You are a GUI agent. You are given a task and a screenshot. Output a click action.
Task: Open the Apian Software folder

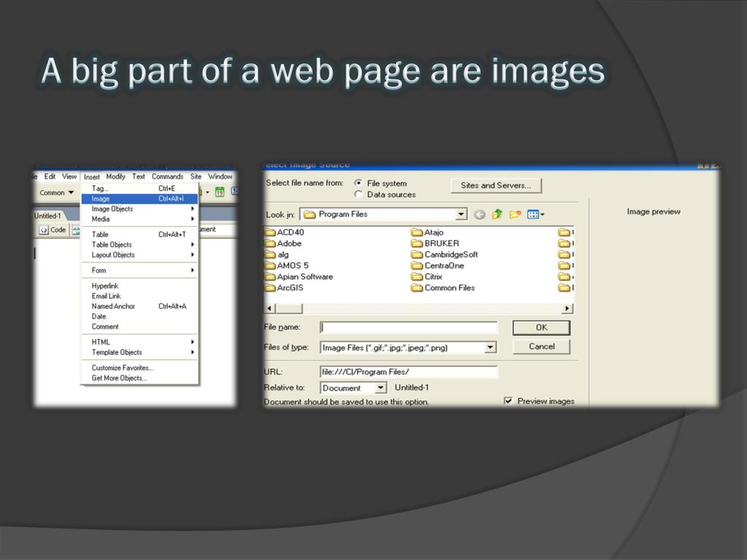tap(298, 276)
